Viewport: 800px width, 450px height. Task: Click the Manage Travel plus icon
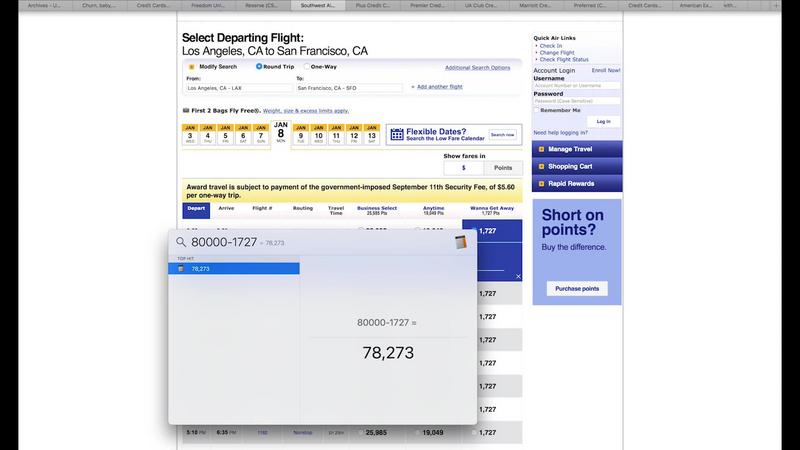coord(541,149)
